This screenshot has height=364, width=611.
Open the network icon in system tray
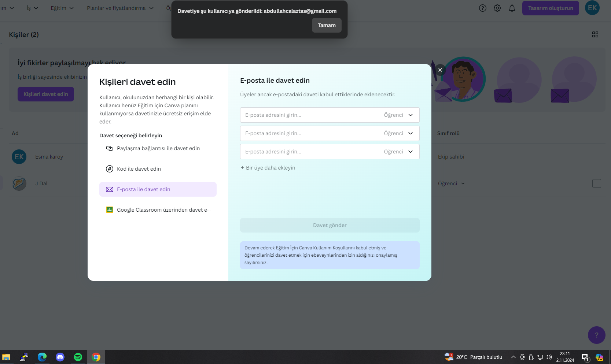point(540,357)
